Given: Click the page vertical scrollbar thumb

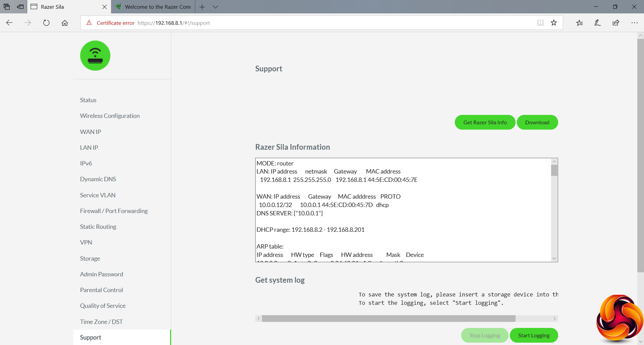Looking at the screenshot, I should (641, 155).
